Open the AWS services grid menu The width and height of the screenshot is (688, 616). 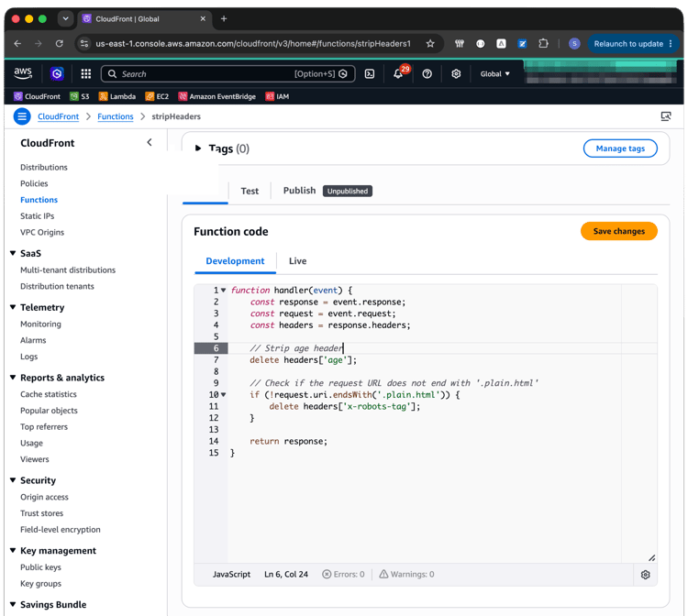click(x=86, y=73)
